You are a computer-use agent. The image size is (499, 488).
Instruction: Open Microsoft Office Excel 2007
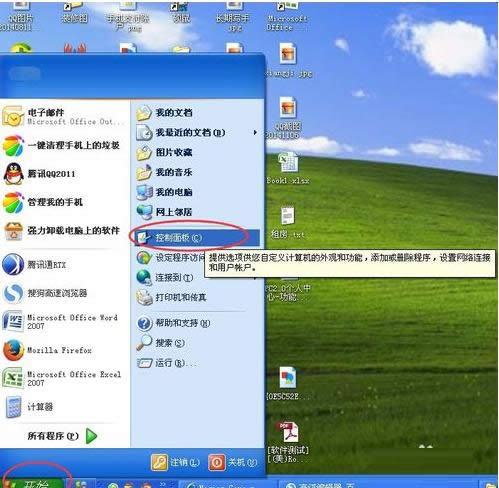(x=63, y=378)
